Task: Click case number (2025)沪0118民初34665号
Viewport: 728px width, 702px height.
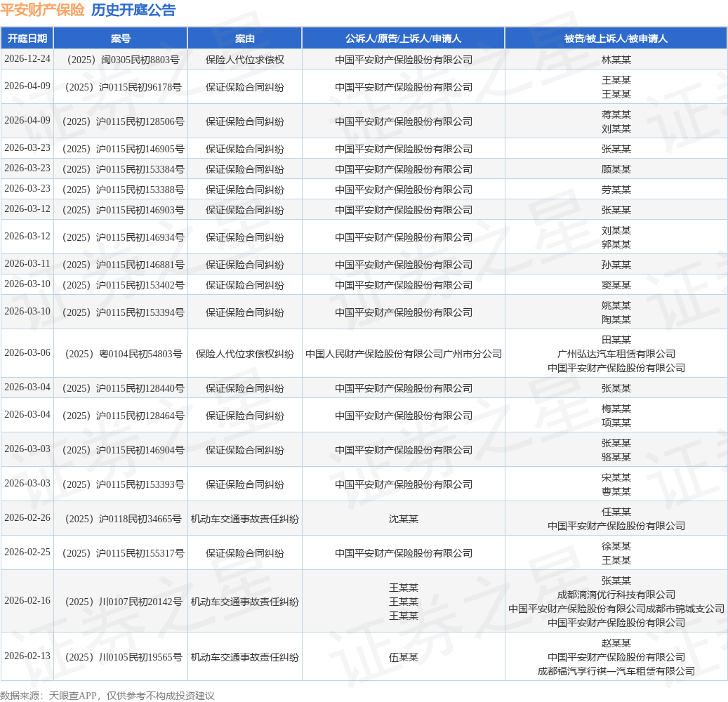Action: [x=121, y=519]
